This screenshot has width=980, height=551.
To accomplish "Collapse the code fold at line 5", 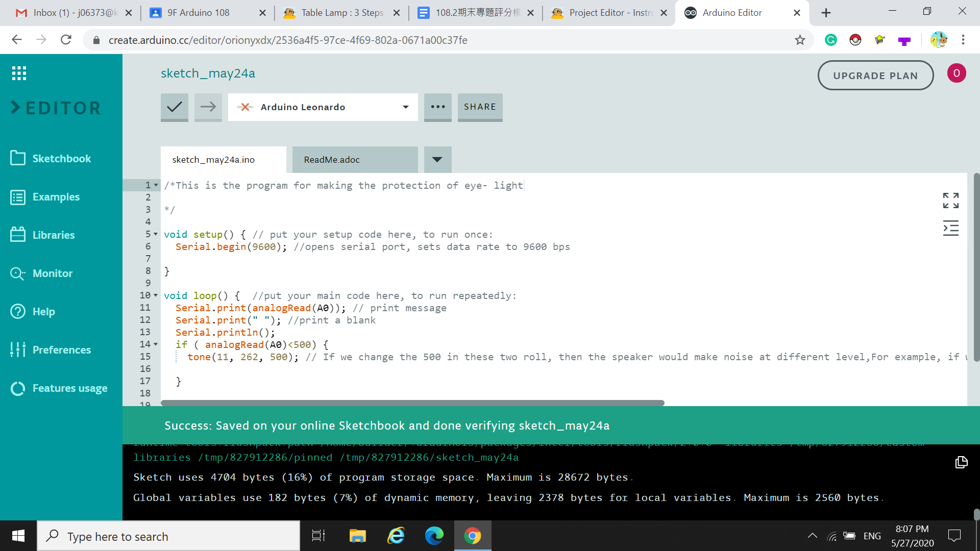I will click(156, 234).
